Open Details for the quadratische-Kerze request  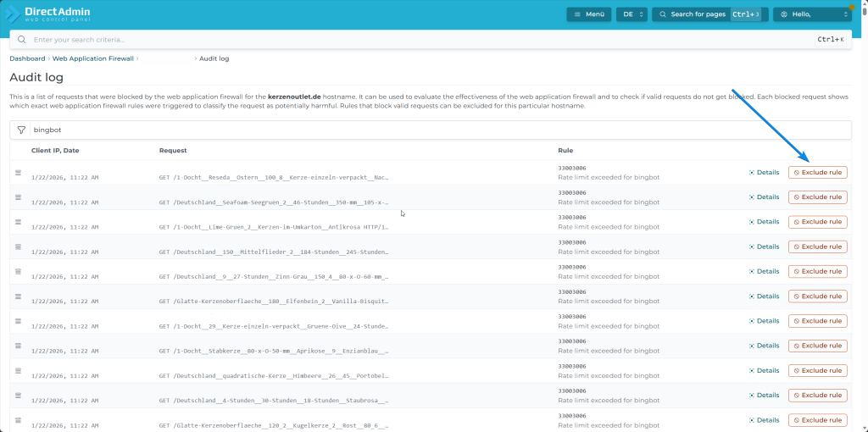(764, 370)
